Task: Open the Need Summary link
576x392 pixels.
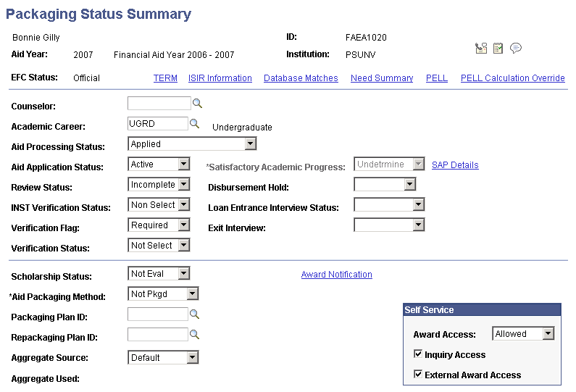Action: point(382,78)
